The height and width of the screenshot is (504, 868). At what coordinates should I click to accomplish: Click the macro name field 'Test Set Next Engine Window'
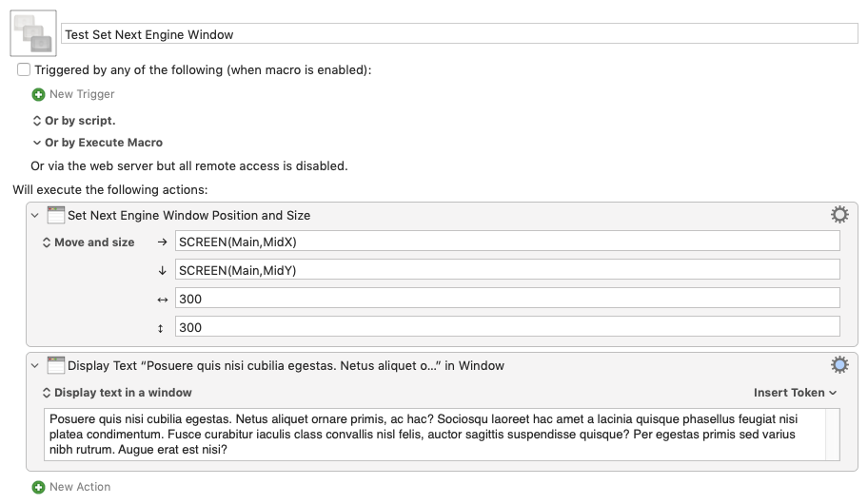pos(459,34)
